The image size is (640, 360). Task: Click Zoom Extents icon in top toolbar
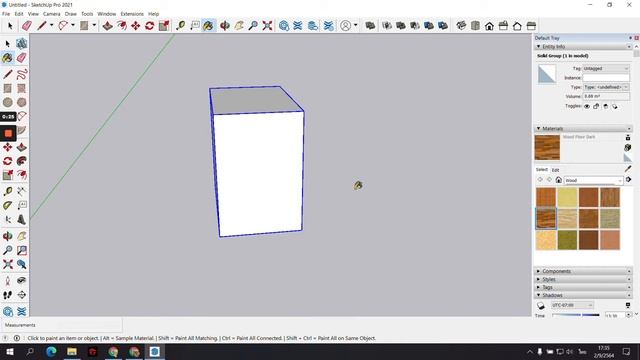coord(267,26)
